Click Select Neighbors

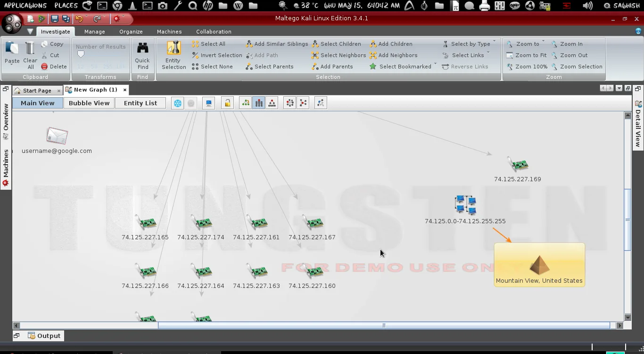coord(339,55)
